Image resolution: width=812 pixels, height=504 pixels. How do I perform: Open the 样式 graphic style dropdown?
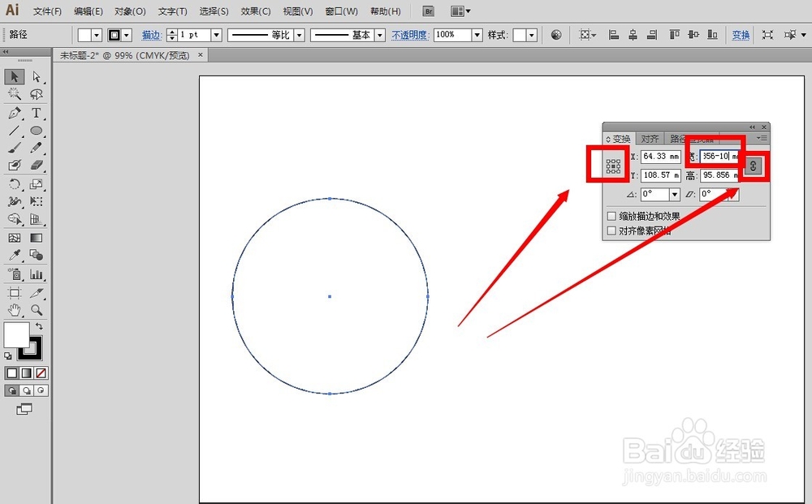click(x=532, y=35)
